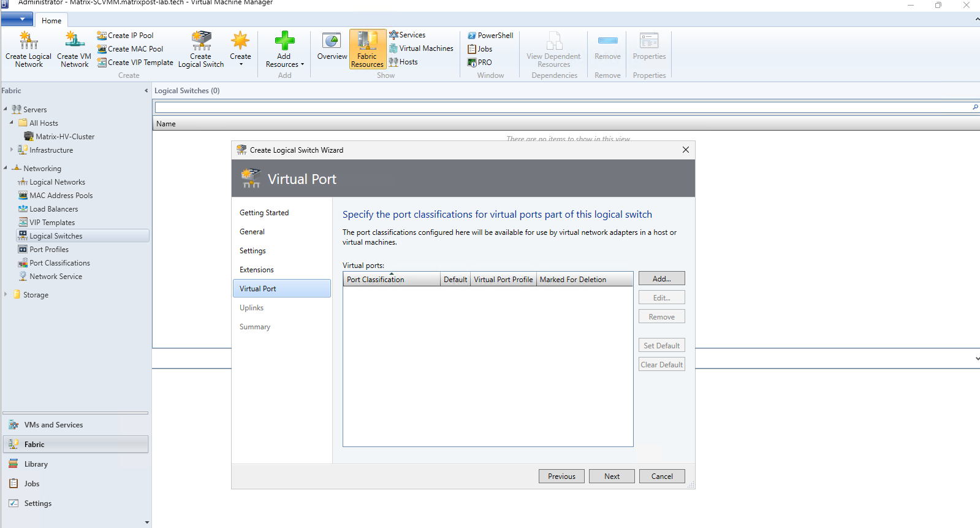Viewport: 980px width, 528px height.
Task: Open the Create star dropdown in ribbon
Action: [x=240, y=49]
